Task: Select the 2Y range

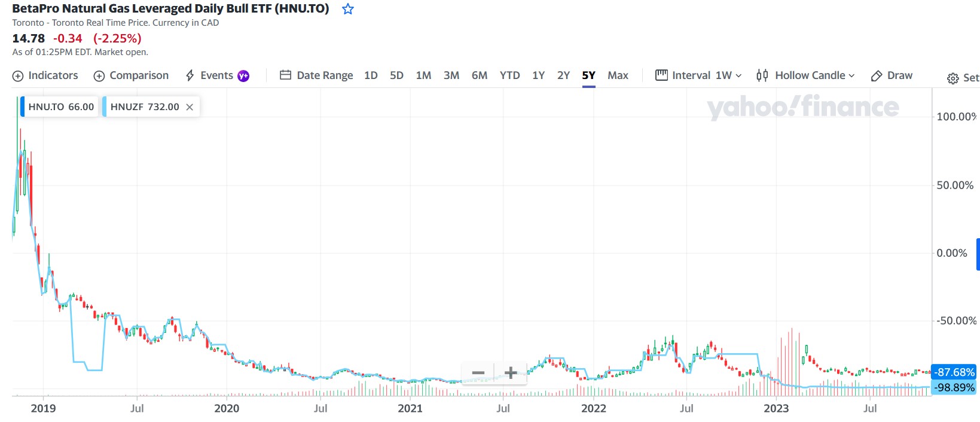Action: 563,75
